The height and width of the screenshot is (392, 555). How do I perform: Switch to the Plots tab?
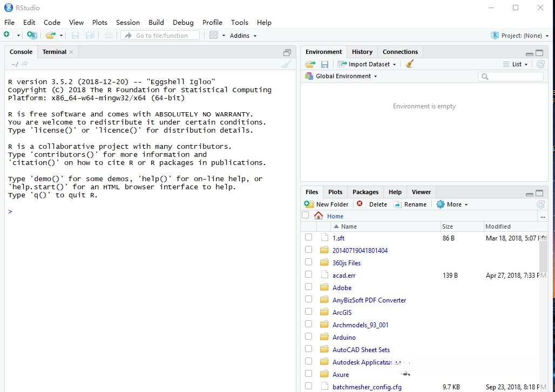click(x=335, y=192)
